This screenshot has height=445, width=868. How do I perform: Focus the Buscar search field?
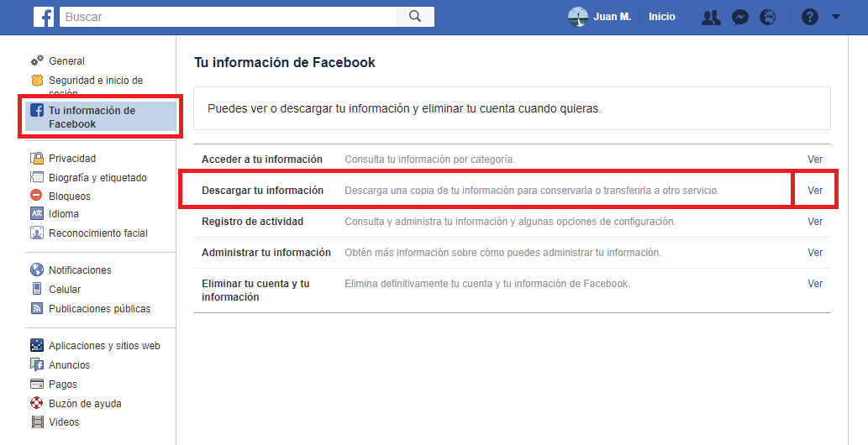tap(228, 17)
